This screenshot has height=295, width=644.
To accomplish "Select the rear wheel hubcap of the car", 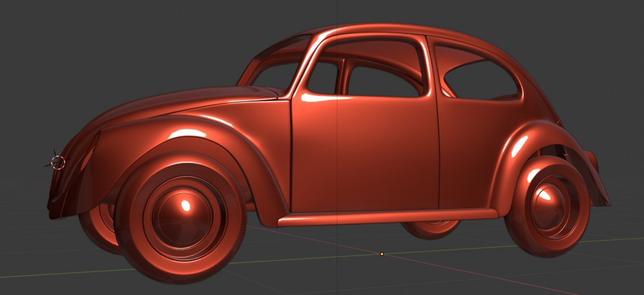I will click(x=548, y=206).
